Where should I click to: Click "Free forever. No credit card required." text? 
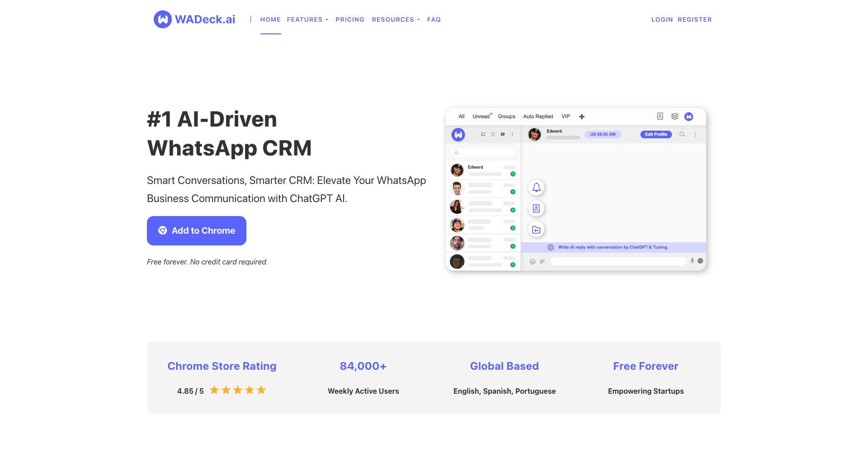point(207,262)
